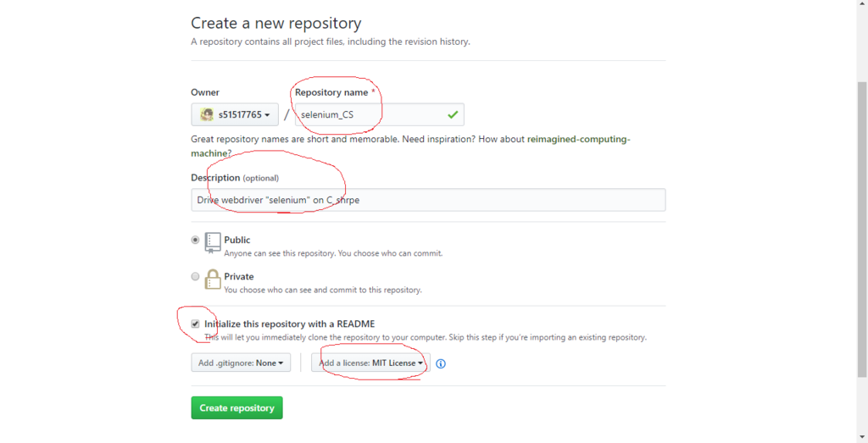The height and width of the screenshot is (443, 868).
Task: Click the green checkmark in repository name
Action: coord(453,114)
